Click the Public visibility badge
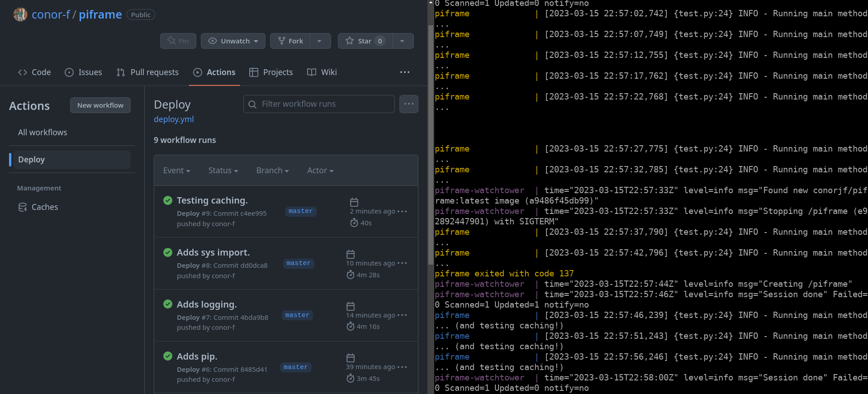Screen dimensions: 868x394 click(x=141, y=15)
